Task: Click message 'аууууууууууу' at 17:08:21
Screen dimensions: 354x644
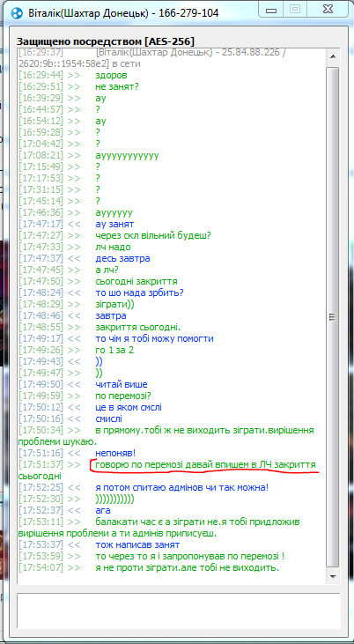Action: (x=127, y=156)
